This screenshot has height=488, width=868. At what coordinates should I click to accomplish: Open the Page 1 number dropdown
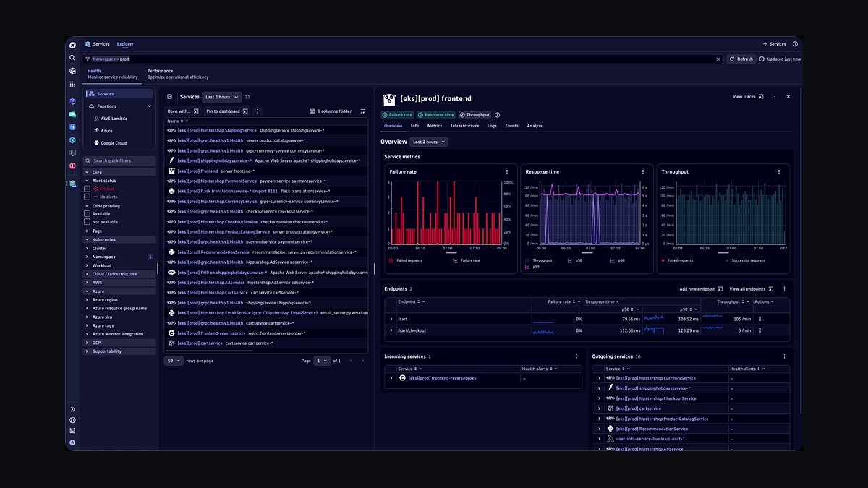pos(322,361)
